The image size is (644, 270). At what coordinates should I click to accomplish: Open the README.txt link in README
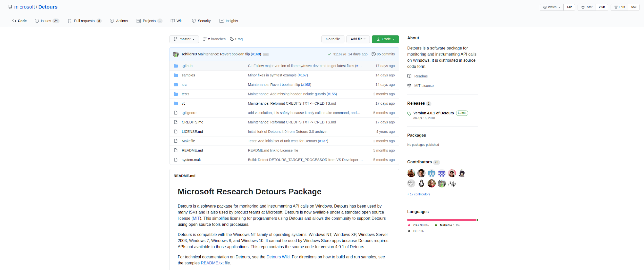[x=212, y=263]
